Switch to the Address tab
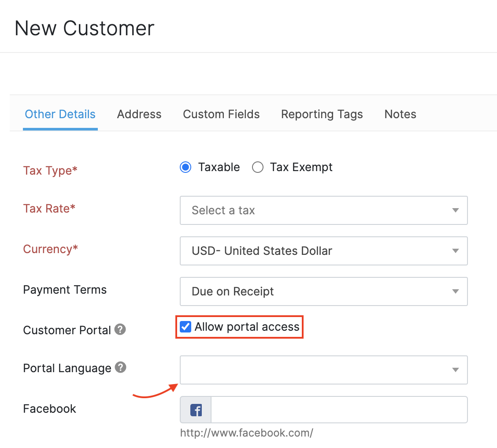The width and height of the screenshot is (497, 448). coord(139,114)
